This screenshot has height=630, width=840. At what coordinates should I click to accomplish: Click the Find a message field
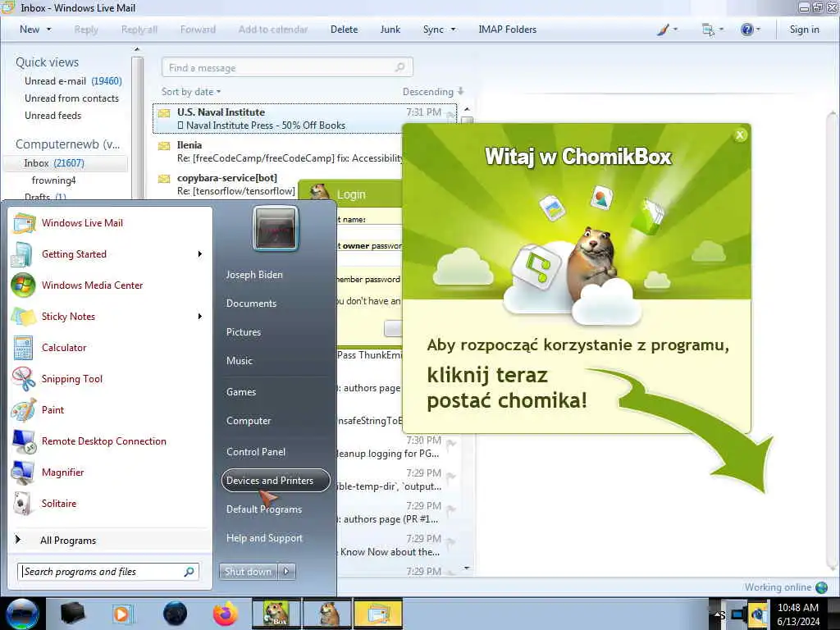point(287,67)
